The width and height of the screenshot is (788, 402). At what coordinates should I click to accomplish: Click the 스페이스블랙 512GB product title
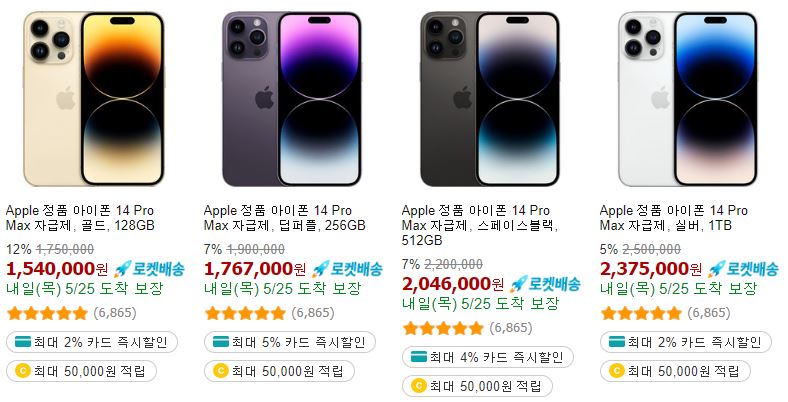coord(480,225)
